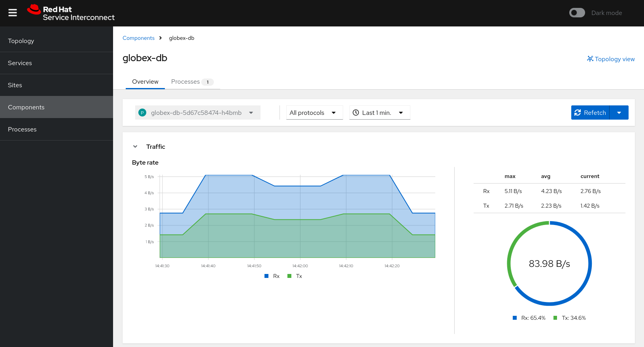Click the Tx avg value 2.23 B/s
The image size is (644, 347).
click(551, 206)
